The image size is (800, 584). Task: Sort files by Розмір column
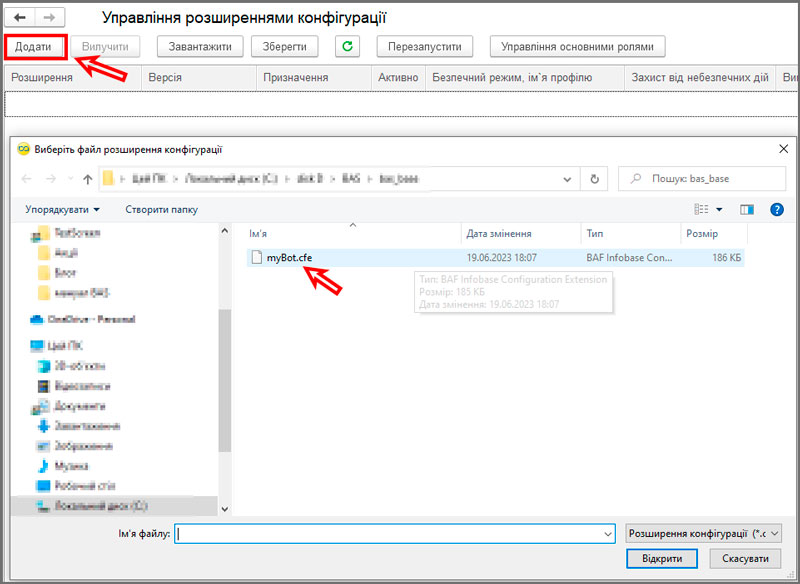[x=700, y=233]
